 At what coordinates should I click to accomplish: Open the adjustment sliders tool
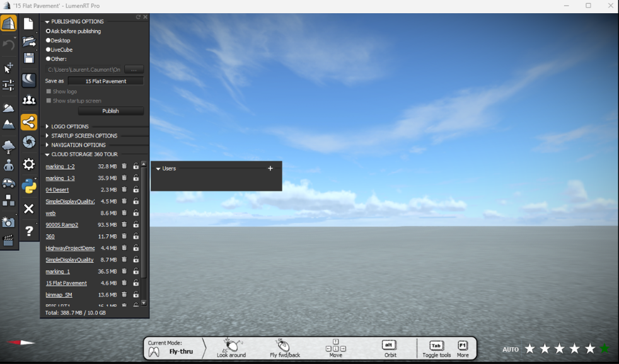point(8,85)
